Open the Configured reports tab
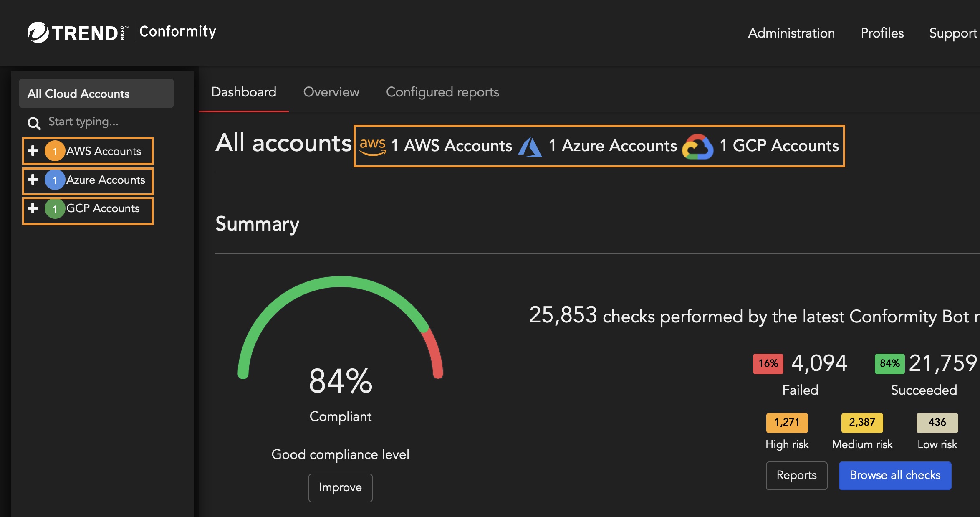Image resolution: width=980 pixels, height=517 pixels. 442,92
